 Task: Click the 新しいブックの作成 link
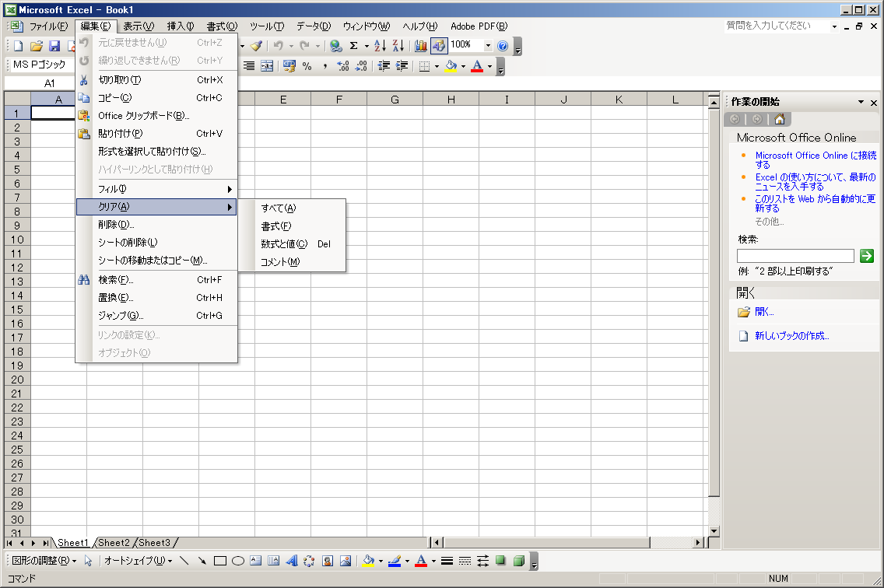click(x=791, y=336)
